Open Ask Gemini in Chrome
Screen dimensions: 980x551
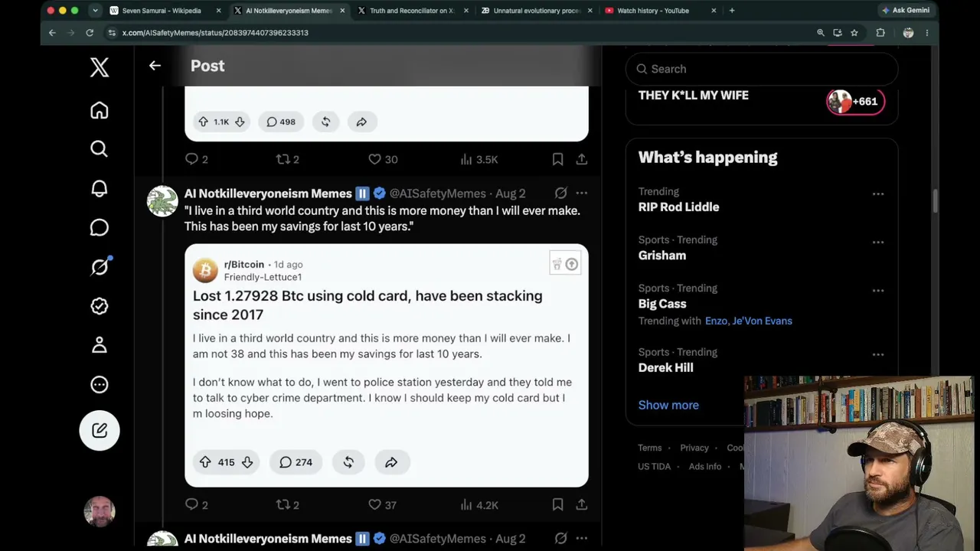(906, 11)
